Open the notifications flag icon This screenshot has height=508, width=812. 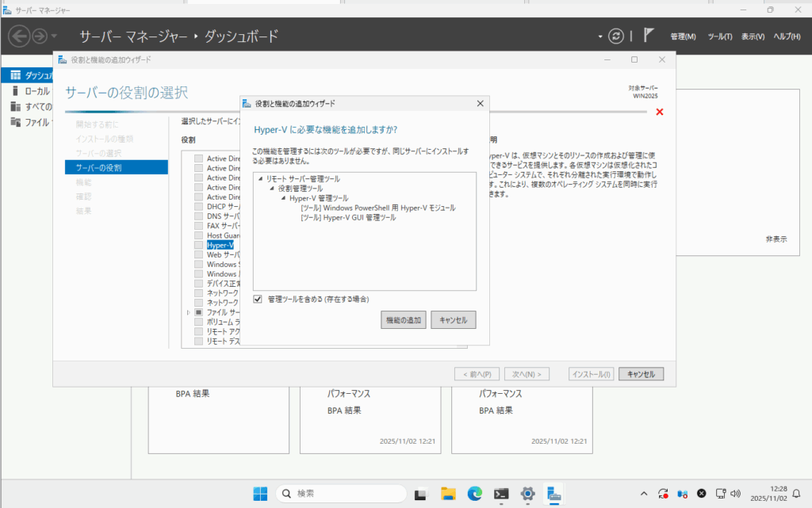648,36
